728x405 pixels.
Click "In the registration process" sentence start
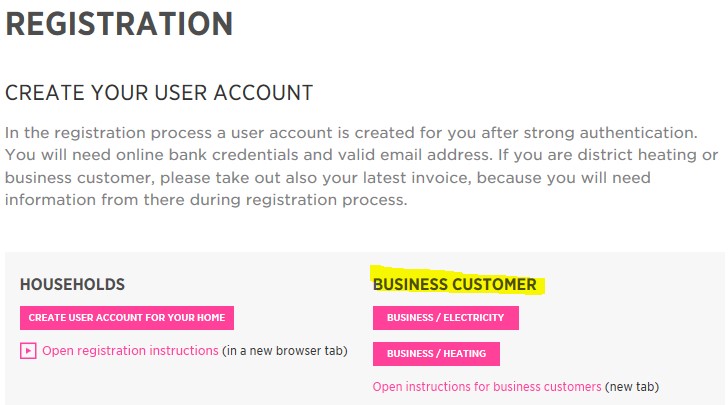click(x=109, y=133)
